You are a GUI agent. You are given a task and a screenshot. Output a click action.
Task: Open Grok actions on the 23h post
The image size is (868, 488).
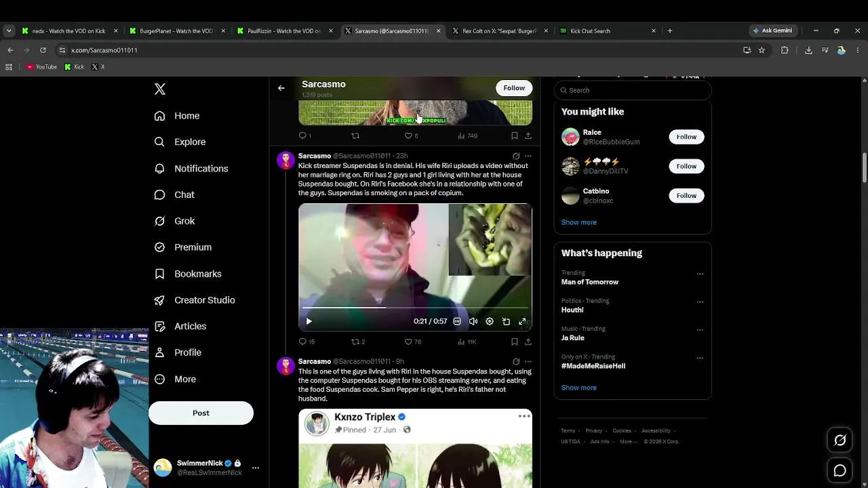pos(516,156)
